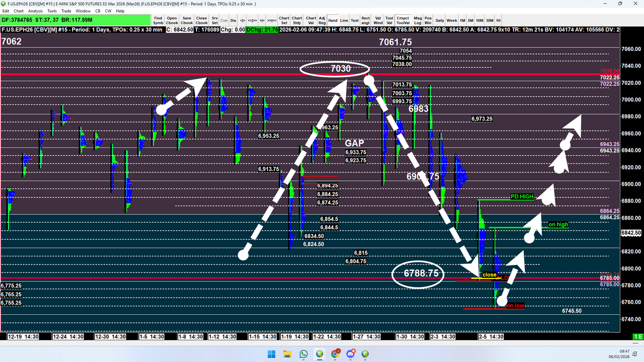Open the Window menu
This screenshot has height=362, width=644.
pos(83,11)
